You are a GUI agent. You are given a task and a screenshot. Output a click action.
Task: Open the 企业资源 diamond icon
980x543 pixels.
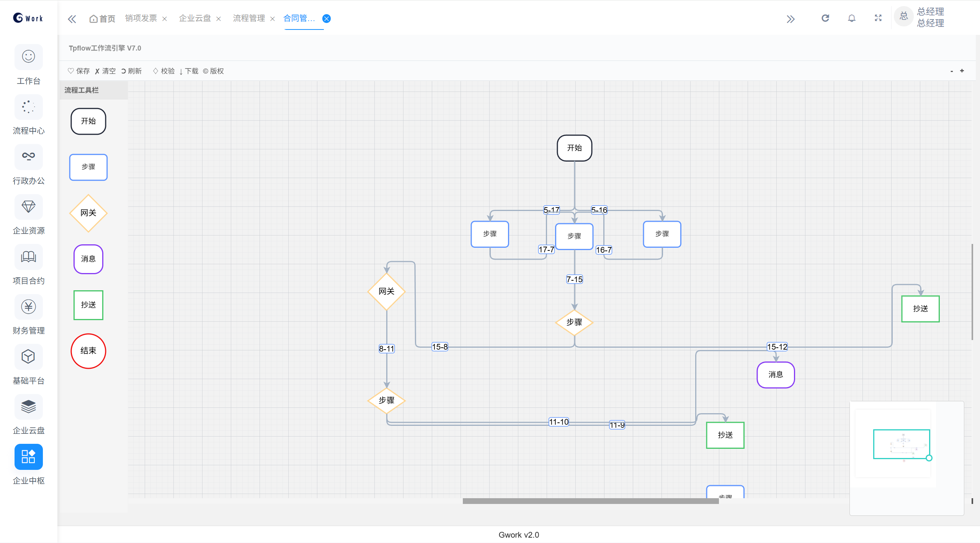point(28,207)
